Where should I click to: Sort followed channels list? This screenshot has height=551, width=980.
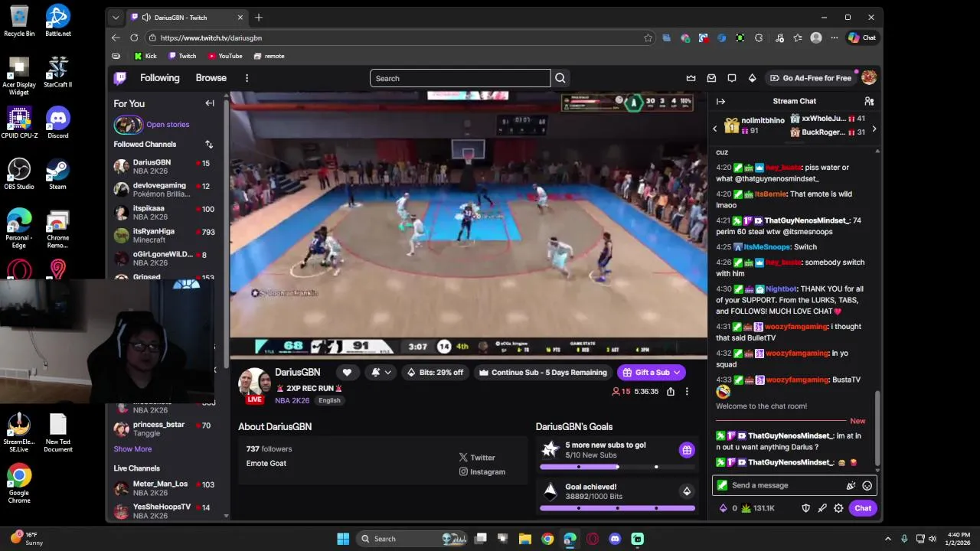tap(209, 144)
